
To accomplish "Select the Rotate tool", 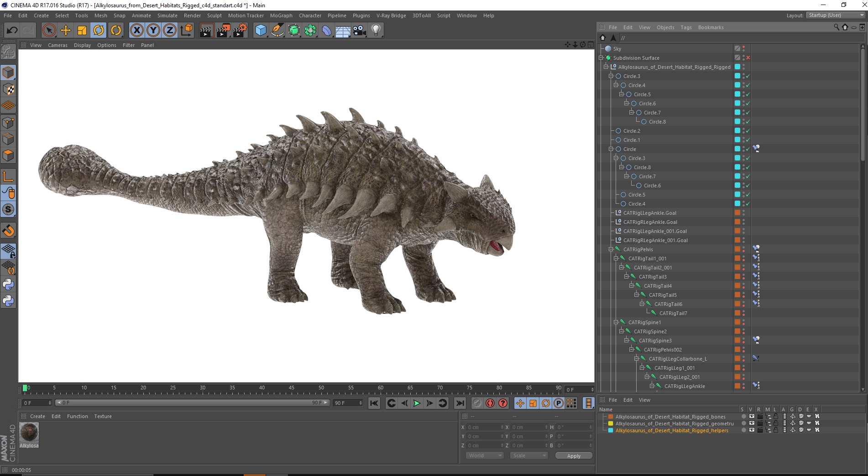I will point(99,31).
